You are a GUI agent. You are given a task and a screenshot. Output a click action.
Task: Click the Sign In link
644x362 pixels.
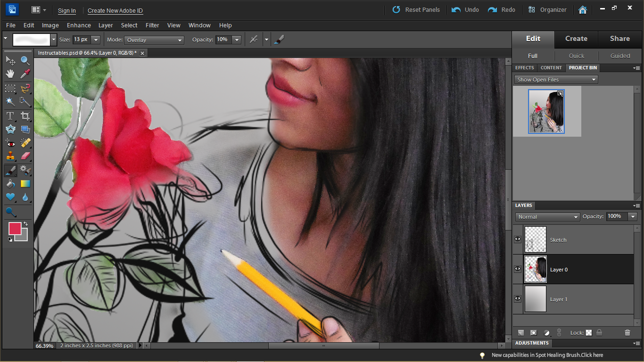67,10
